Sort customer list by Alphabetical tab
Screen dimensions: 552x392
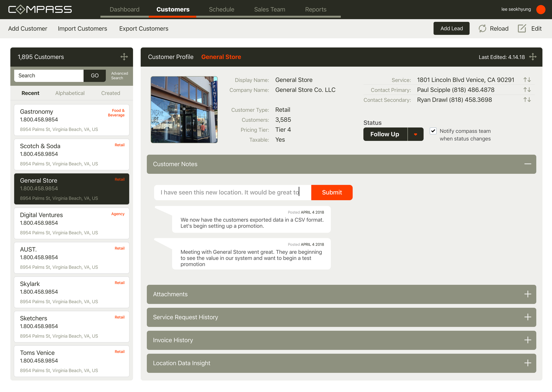click(70, 93)
